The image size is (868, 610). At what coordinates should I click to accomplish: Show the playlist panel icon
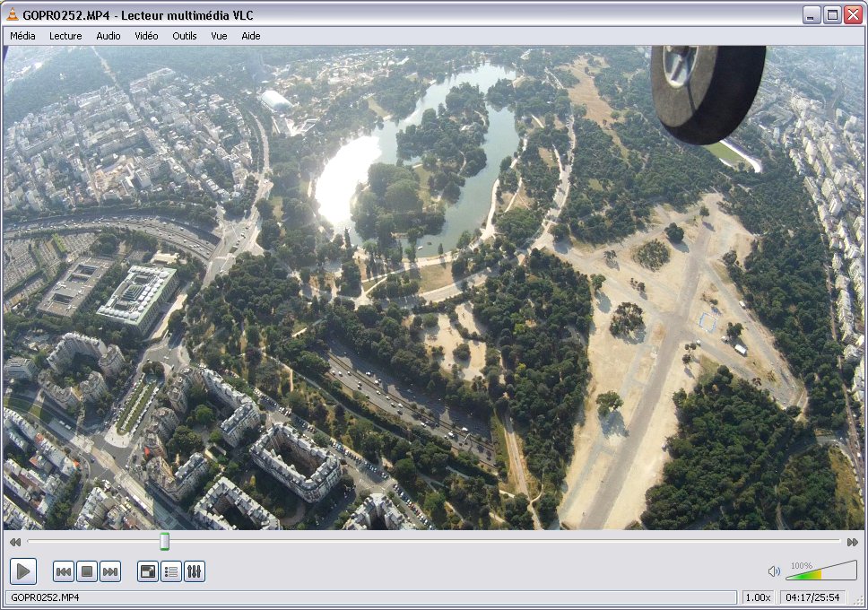[x=171, y=571]
